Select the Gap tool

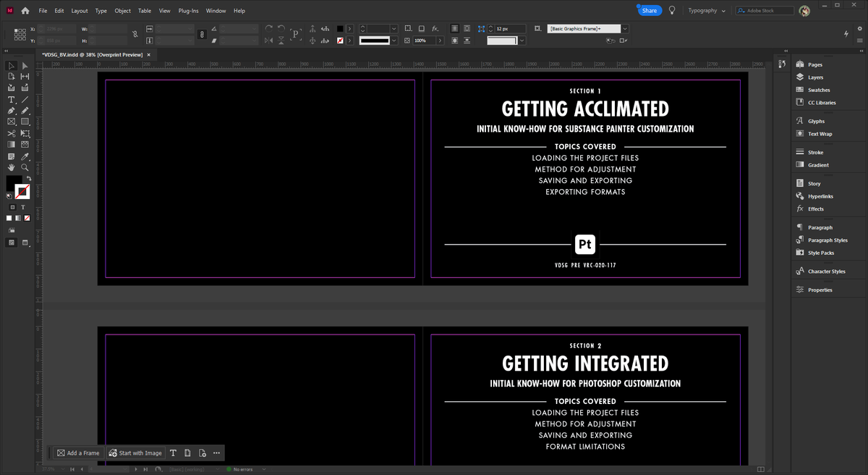pos(25,77)
